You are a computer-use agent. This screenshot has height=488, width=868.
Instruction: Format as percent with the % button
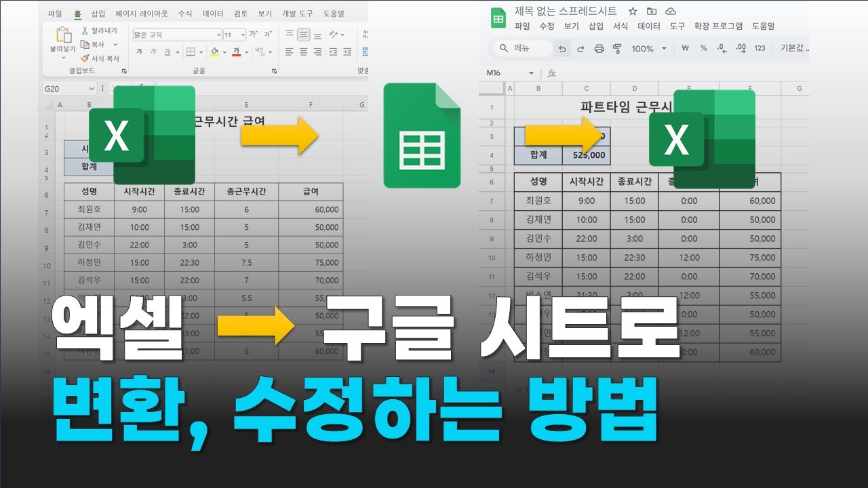coord(703,48)
